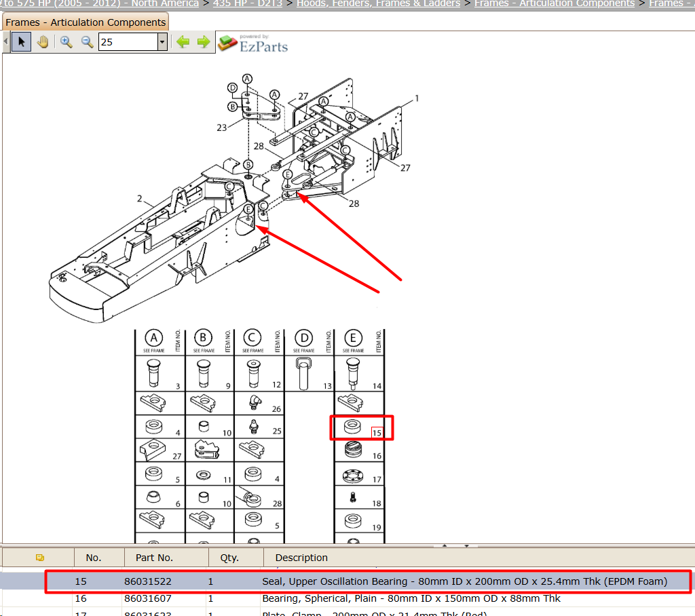The width and height of the screenshot is (695, 616).
Task: Select the Bearing, Spherical, Plain description
Action: click(411, 598)
